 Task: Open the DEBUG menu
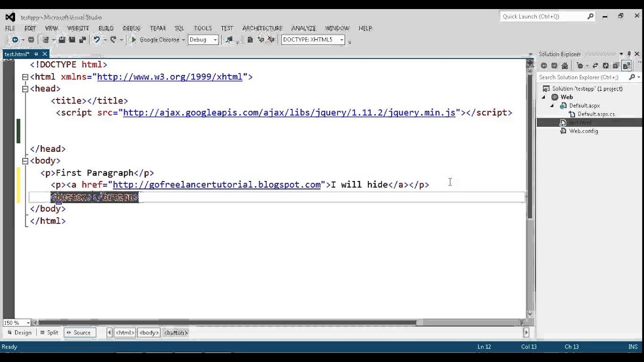coord(132,28)
